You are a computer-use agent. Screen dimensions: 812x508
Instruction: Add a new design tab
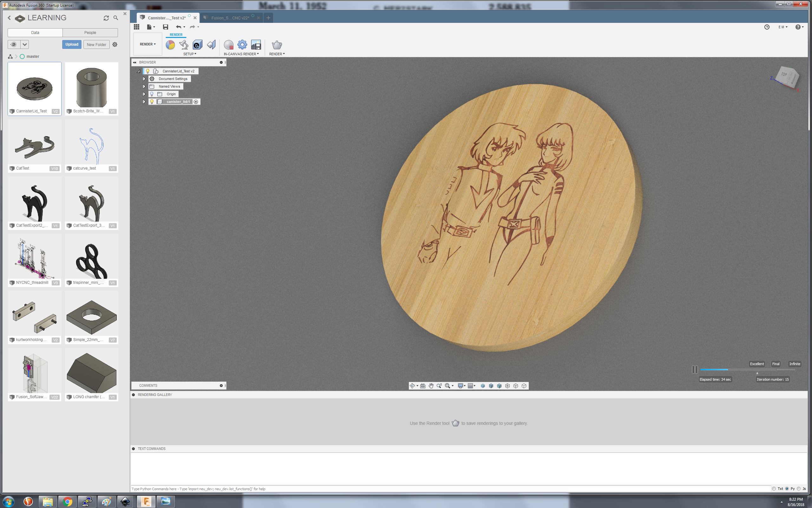click(268, 18)
